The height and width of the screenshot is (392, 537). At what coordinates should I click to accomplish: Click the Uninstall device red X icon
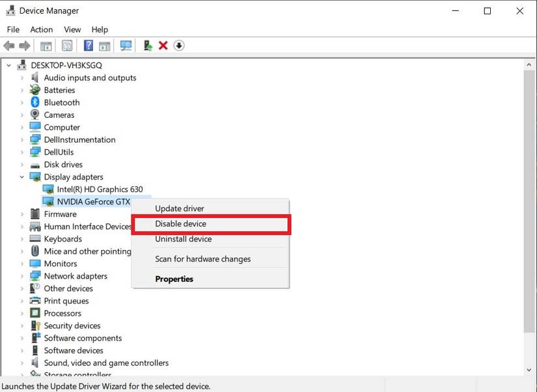point(165,45)
